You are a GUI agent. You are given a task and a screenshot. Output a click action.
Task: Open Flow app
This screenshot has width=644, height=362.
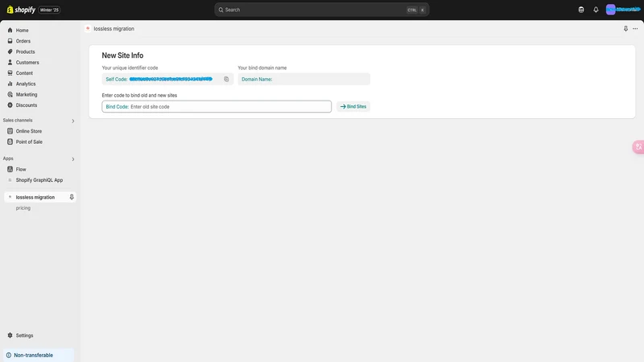(x=21, y=170)
